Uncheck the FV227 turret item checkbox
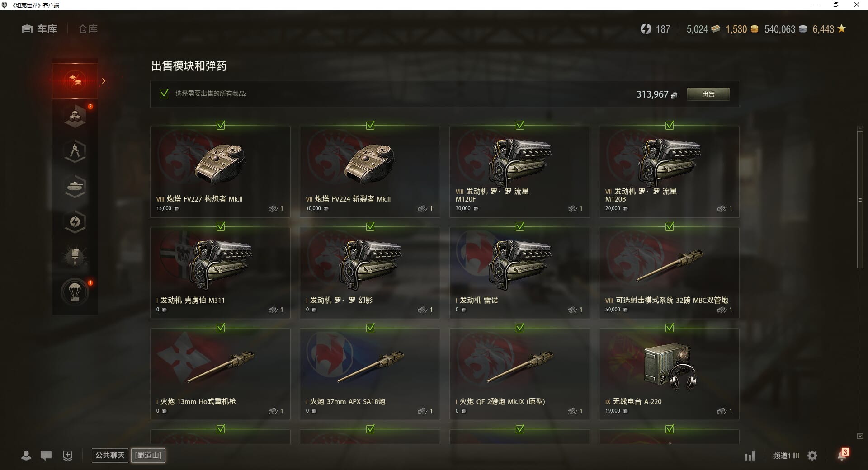868x470 pixels. point(221,125)
